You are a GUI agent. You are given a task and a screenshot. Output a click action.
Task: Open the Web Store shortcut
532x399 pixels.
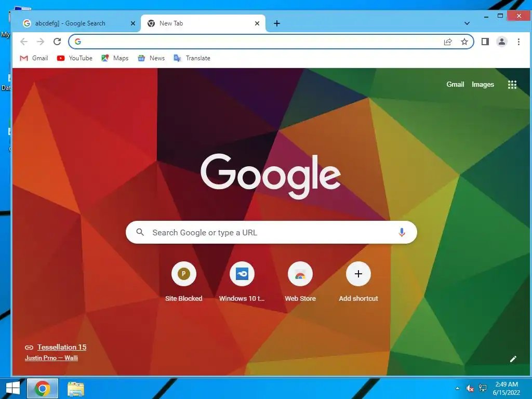[300, 282]
